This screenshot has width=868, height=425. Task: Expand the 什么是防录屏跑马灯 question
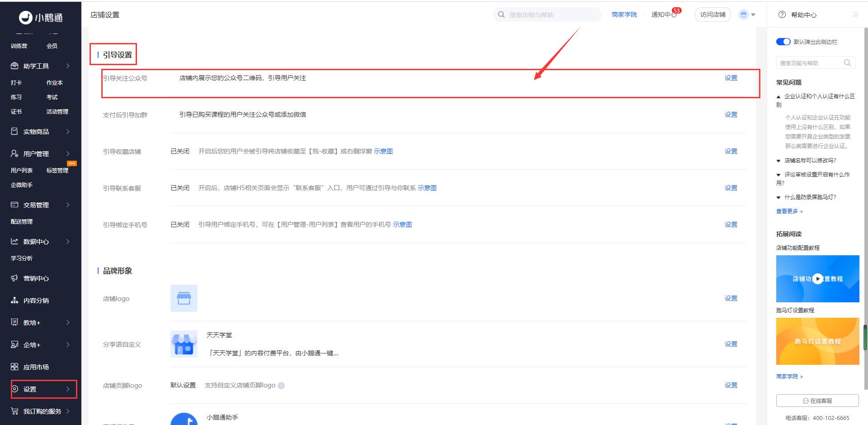[810, 197]
